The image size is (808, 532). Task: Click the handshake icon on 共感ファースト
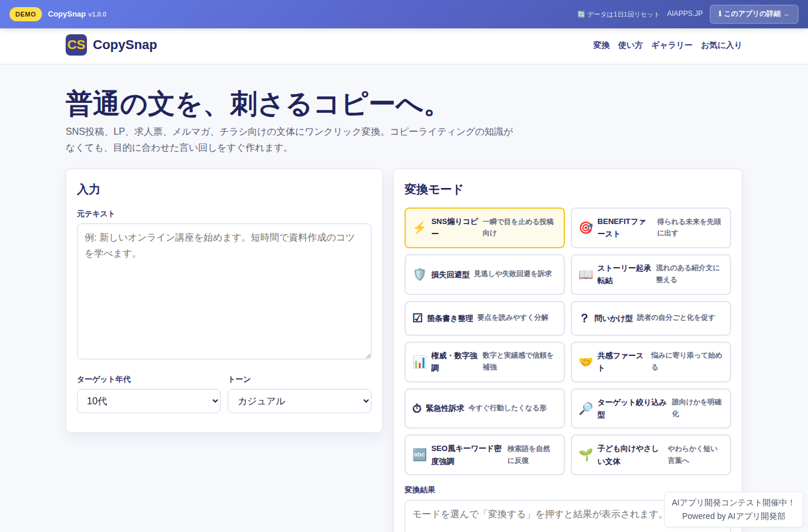coord(586,362)
